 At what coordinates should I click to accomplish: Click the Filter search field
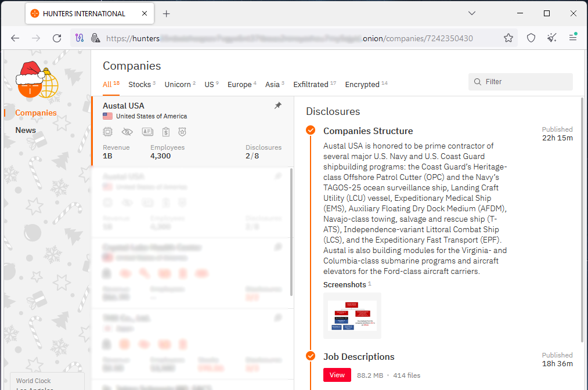pos(521,82)
